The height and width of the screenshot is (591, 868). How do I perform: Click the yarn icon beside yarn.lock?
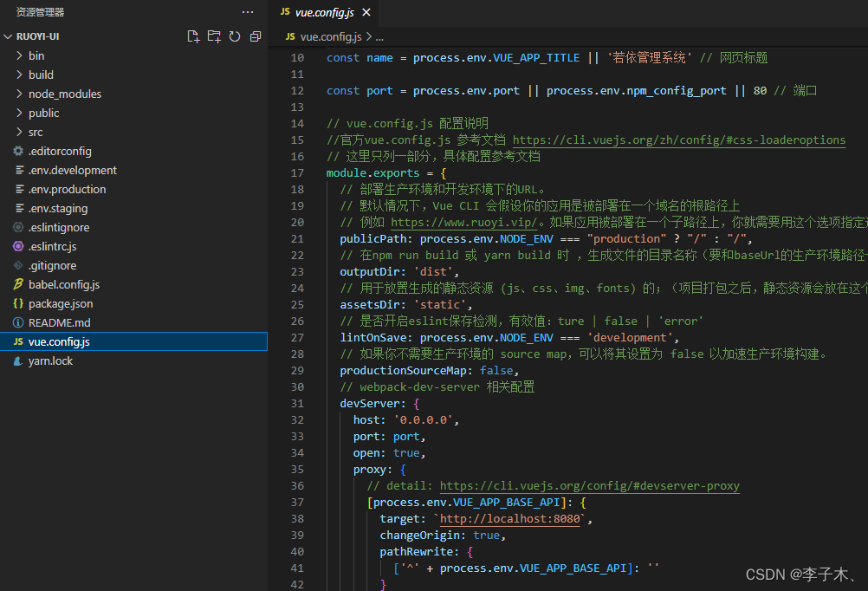(x=18, y=360)
